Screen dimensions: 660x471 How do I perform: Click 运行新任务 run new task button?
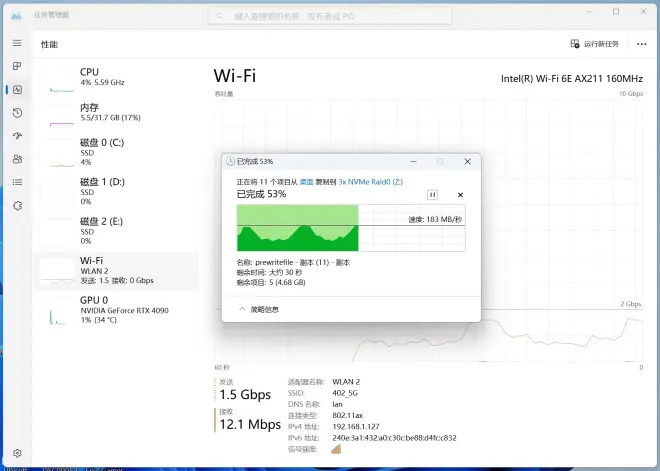595,44
